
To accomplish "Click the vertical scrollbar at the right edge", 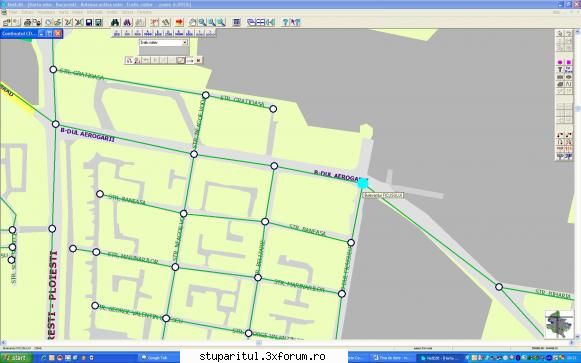I will tap(578, 185).
